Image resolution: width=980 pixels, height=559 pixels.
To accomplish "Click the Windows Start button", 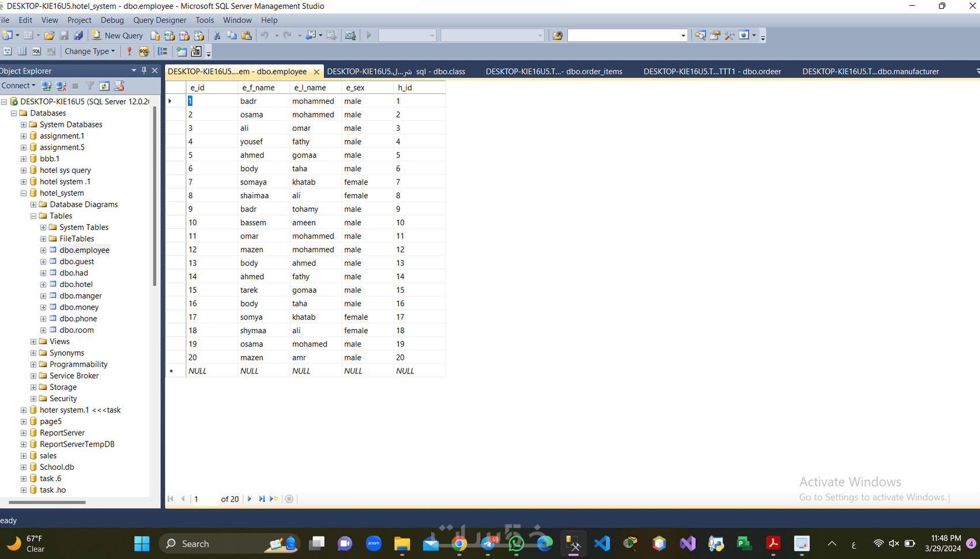I will click(142, 543).
